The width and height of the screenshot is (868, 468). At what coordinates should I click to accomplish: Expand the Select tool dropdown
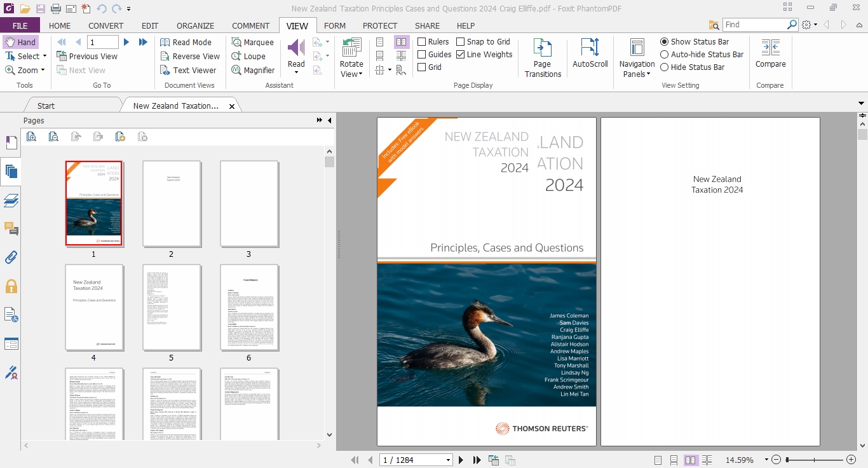(45, 56)
